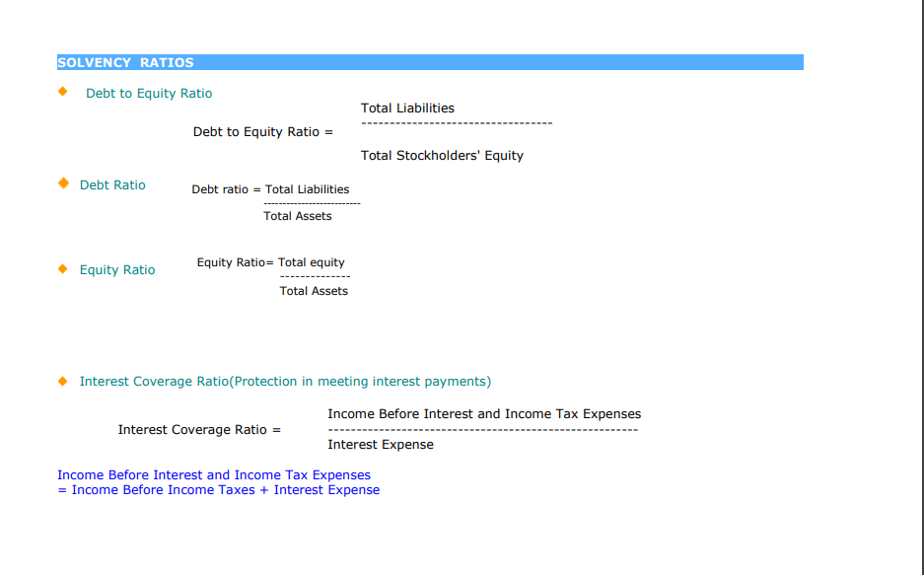Click the Total Stockholders' Equity denominator text
Viewport: 924px width, 575px height.
tap(442, 156)
